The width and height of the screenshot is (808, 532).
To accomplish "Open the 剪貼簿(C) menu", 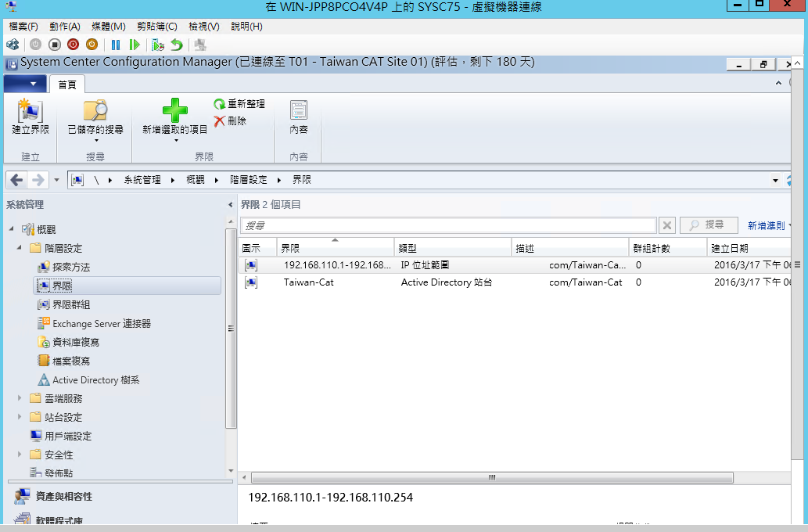I will [x=157, y=27].
